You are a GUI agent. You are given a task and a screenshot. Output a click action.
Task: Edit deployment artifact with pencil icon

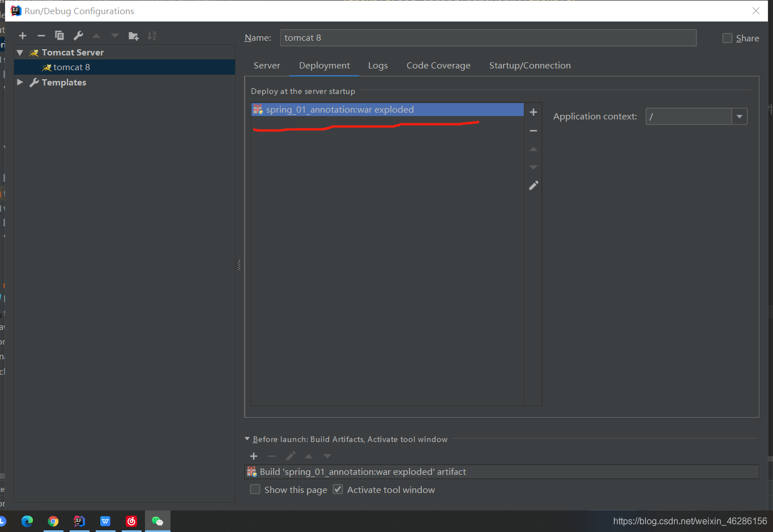[x=533, y=186]
